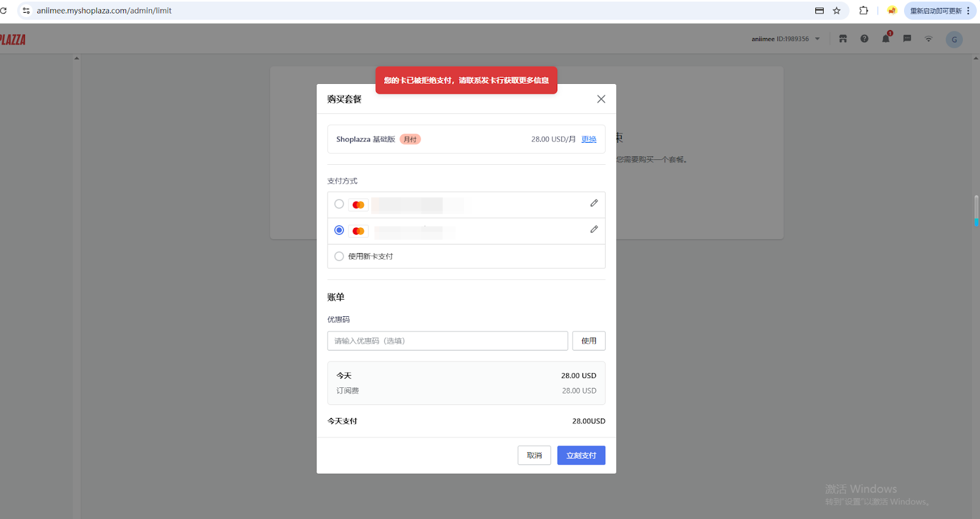Click the 优惠码 coupon code input field

pos(447,341)
